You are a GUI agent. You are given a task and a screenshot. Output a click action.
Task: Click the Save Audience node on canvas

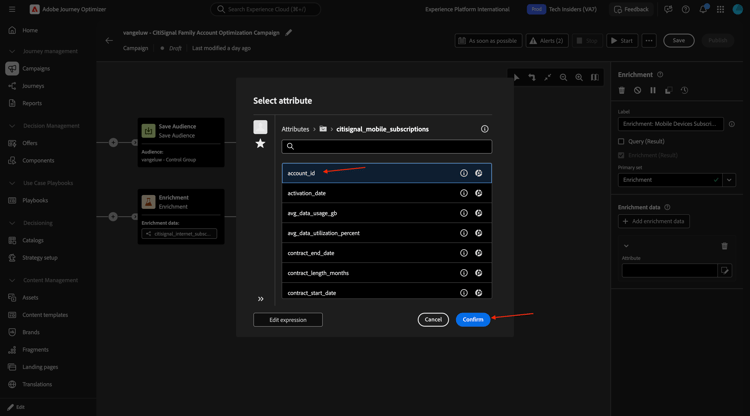pos(181,142)
